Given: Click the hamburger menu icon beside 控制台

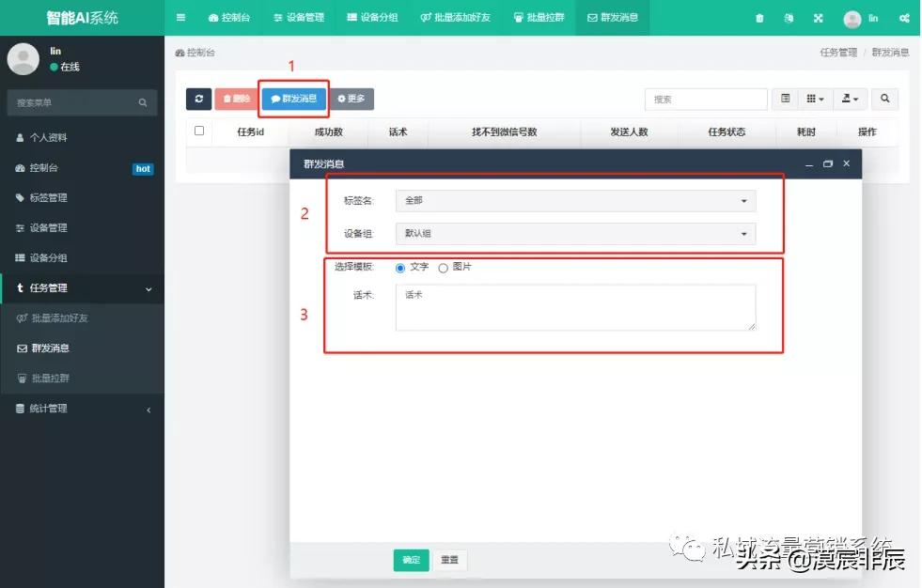Looking at the screenshot, I should (180, 17).
